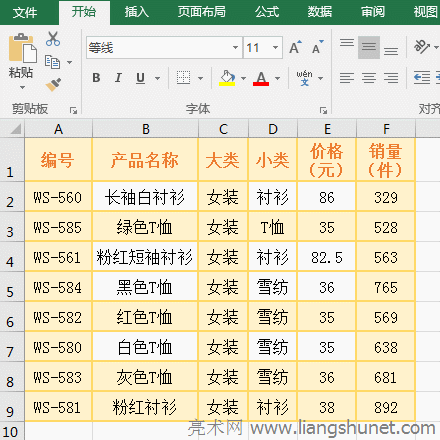The image size is (440, 440).
Task: Expand phonetic guide options arrow
Action: 321,78
